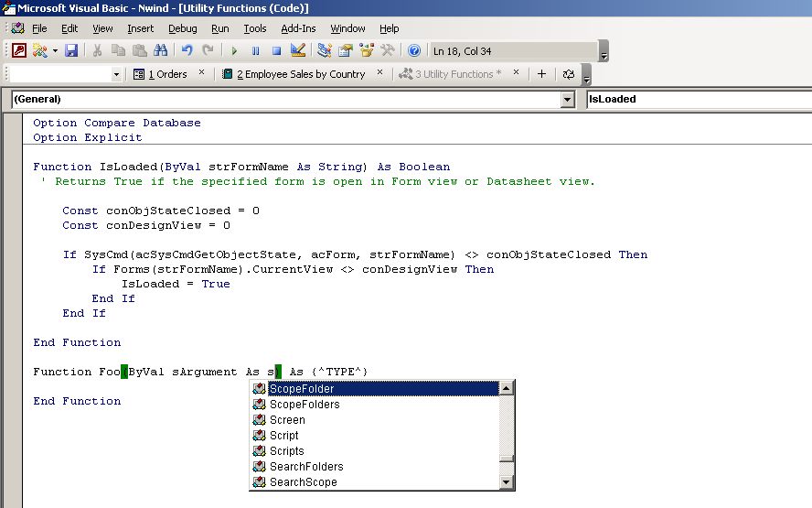Click the 'Option Explicit' code line
812x508 pixels.
pyautogui.click(x=88, y=137)
